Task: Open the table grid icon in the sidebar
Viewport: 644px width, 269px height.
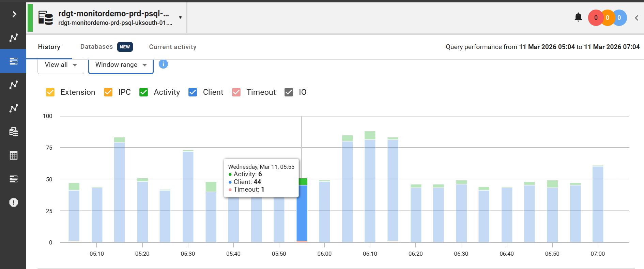Action: point(13,155)
